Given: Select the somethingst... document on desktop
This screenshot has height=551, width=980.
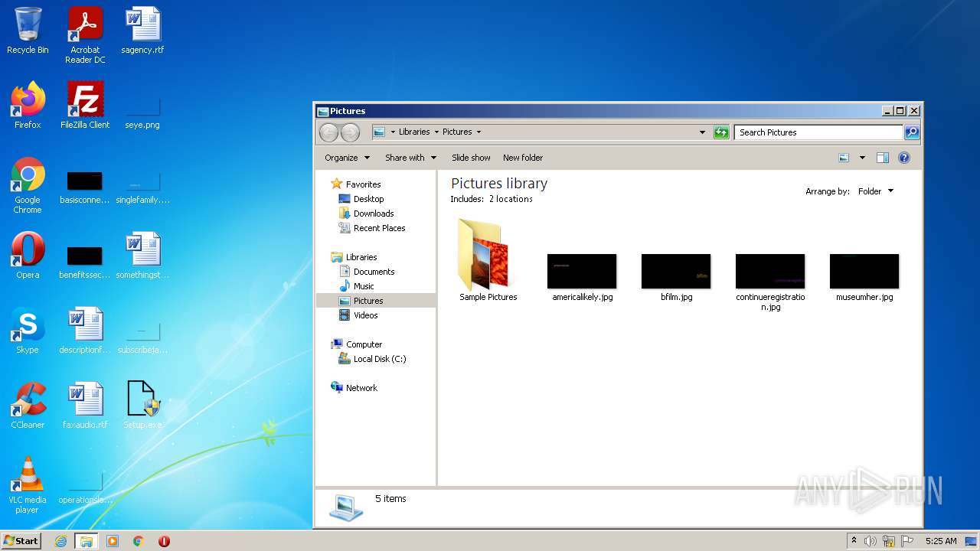Looking at the screenshot, I should (x=142, y=256).
